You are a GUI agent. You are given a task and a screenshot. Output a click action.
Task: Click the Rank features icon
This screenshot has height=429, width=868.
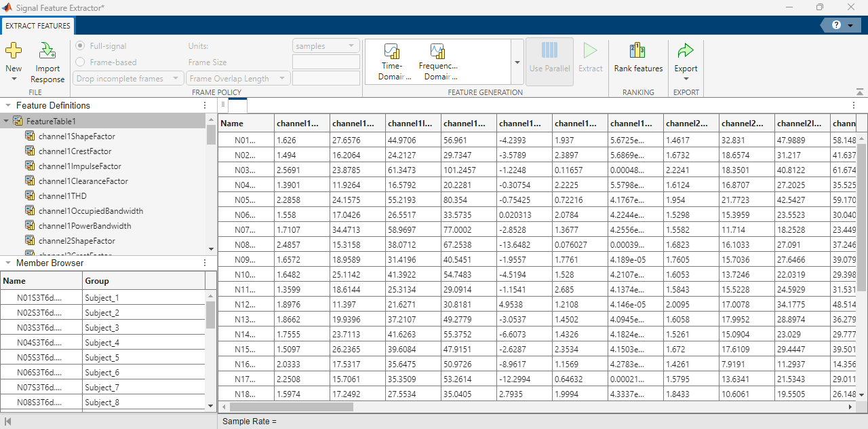(x=637, y=61)
